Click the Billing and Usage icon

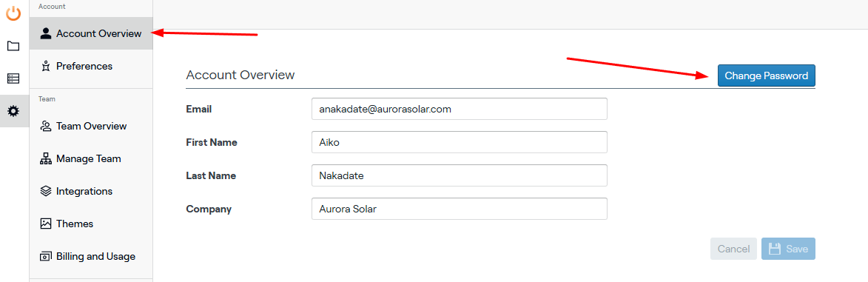tap(46, 257)
